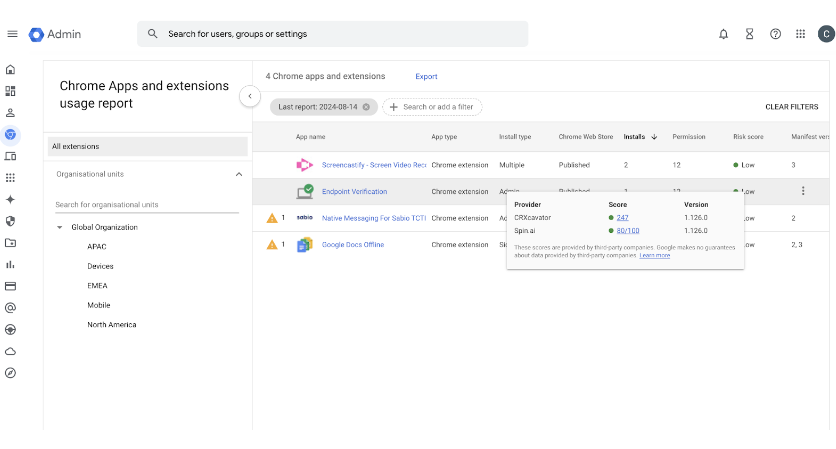This screenshot has height=449, width=836.
Task: Click Search for organisational units field
Action: (147, 205)
